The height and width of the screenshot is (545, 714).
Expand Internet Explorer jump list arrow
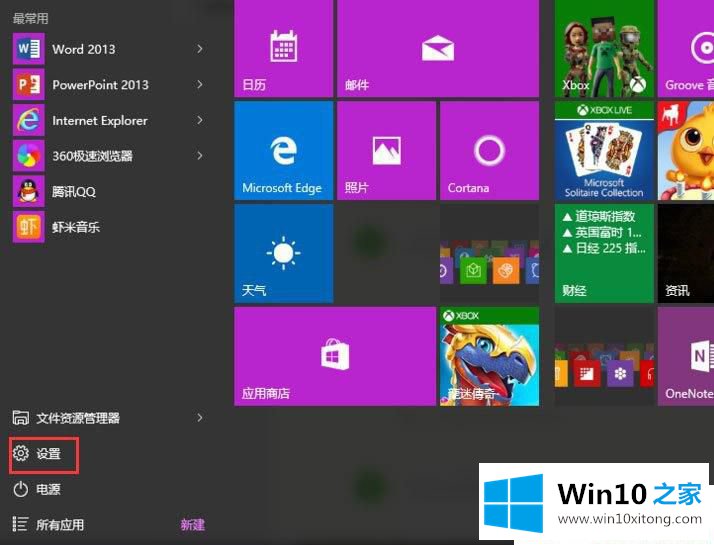[x=199, y=120]
